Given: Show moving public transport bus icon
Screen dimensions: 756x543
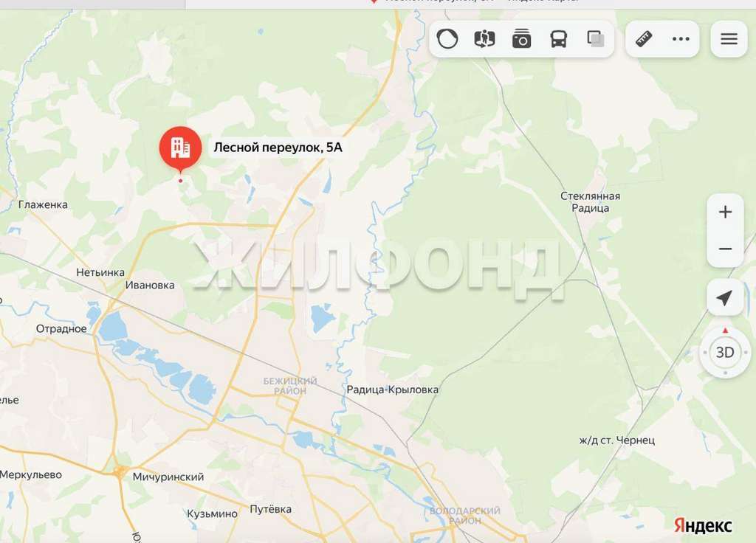Looking at the screenshot, I should pos(558,39).
